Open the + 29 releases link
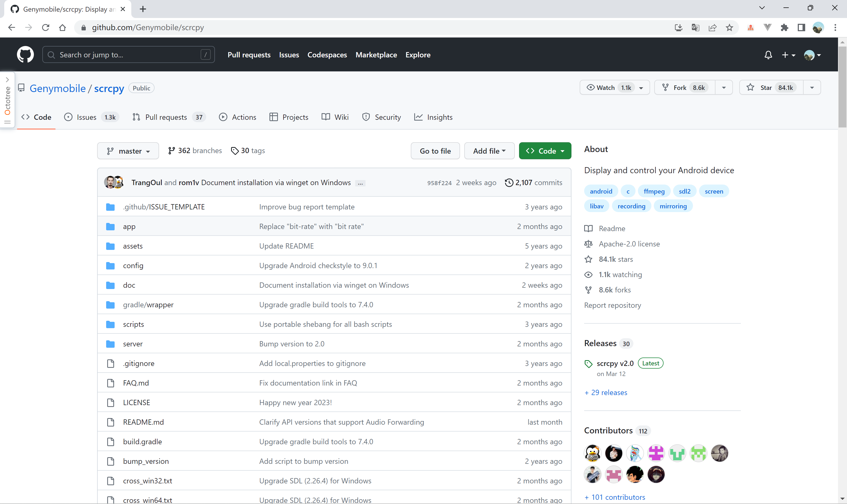 pyautogui.click(x=606, y=393)
